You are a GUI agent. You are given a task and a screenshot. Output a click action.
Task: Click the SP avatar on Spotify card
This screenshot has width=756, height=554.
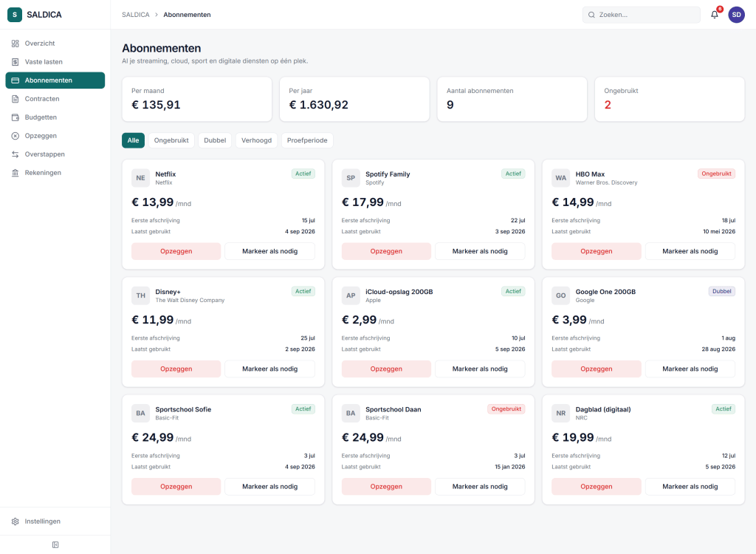pos(351,177)
